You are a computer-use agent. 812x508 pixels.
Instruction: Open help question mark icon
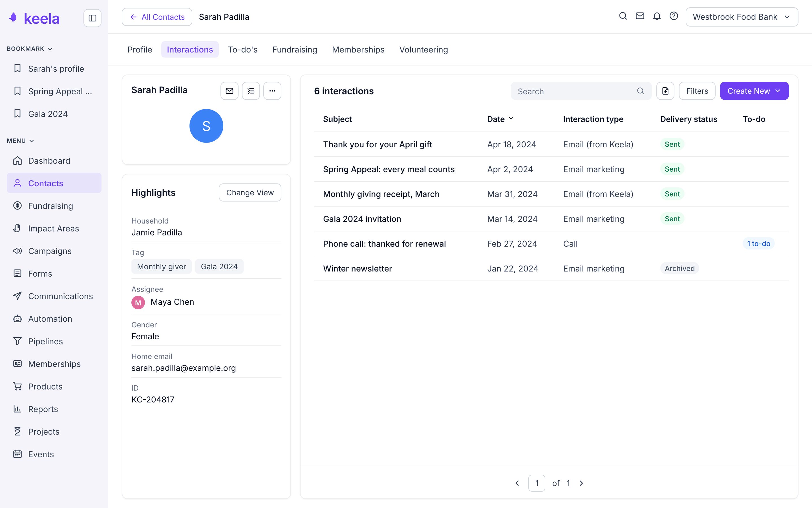click(x=674, y=16)
